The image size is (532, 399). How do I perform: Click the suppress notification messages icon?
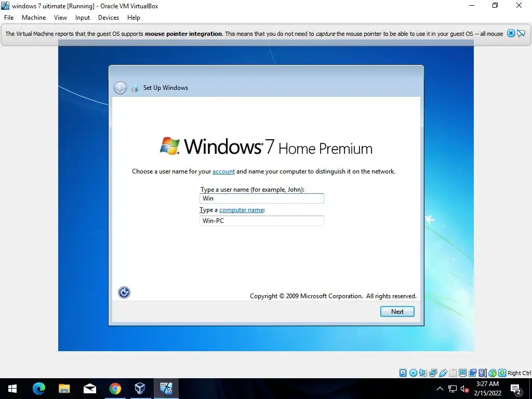pos(521,33)
